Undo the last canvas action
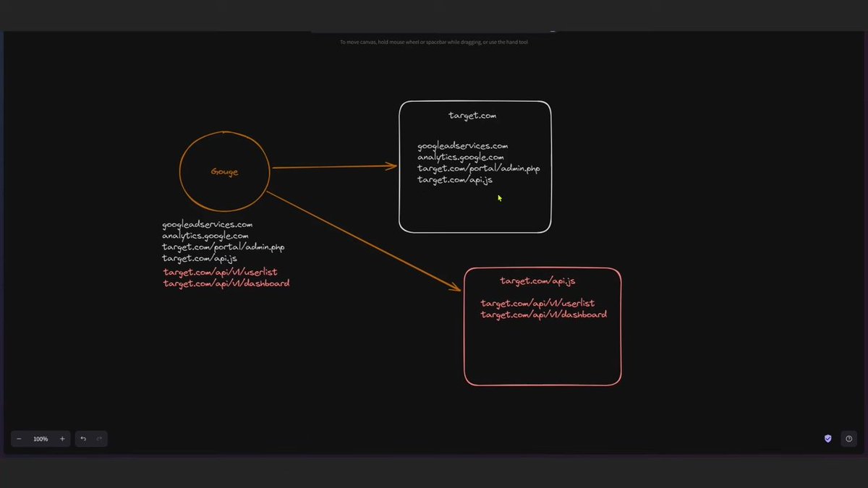 (x=83, y=439)
